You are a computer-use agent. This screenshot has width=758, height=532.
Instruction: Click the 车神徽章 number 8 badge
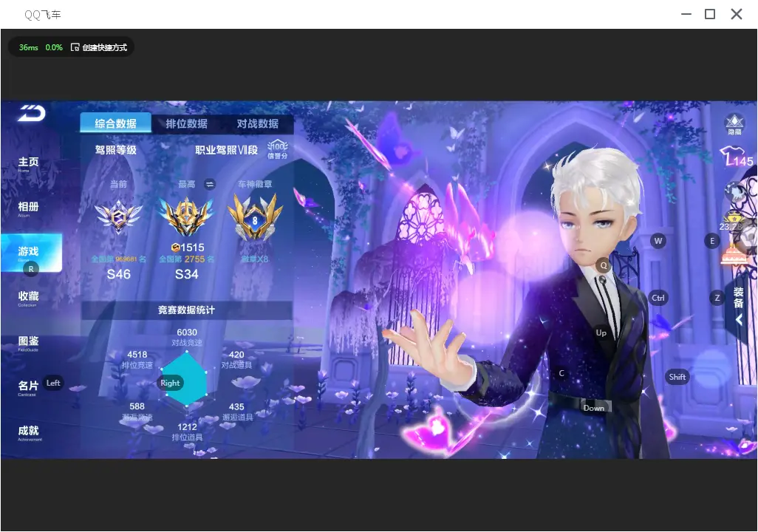click(x=255, y=217)
